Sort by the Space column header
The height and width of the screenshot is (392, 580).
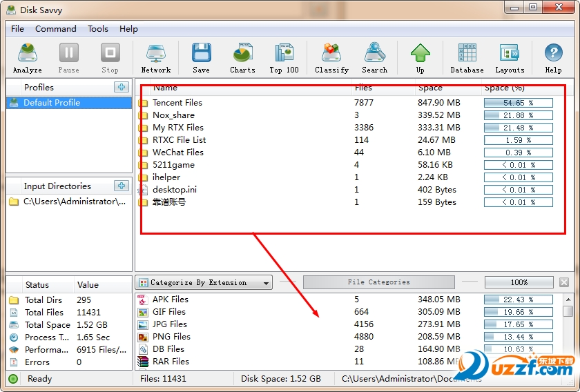[430, 88]
